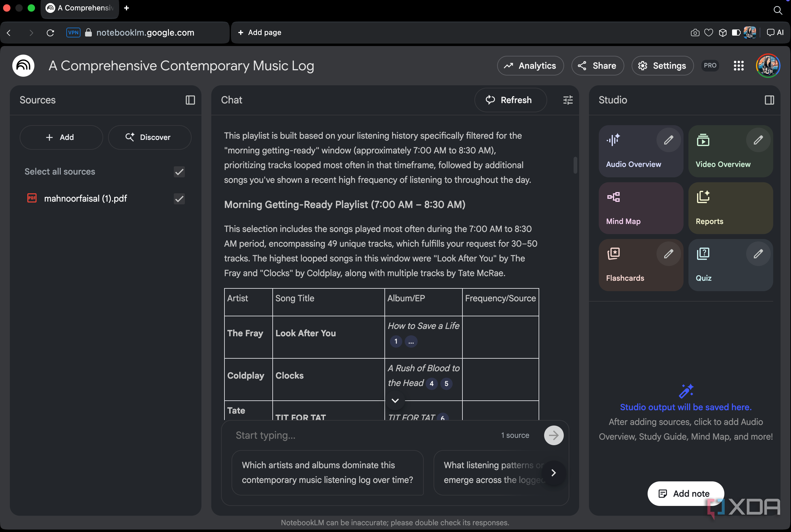The image size is (791, 532).
Task: Add a new source
Action: [x=61, y=137]
